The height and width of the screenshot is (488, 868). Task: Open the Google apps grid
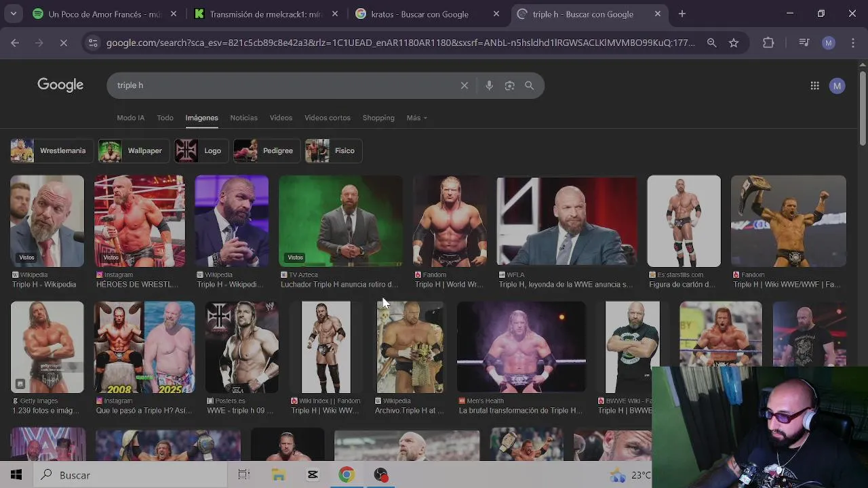(x=814, y=85)
